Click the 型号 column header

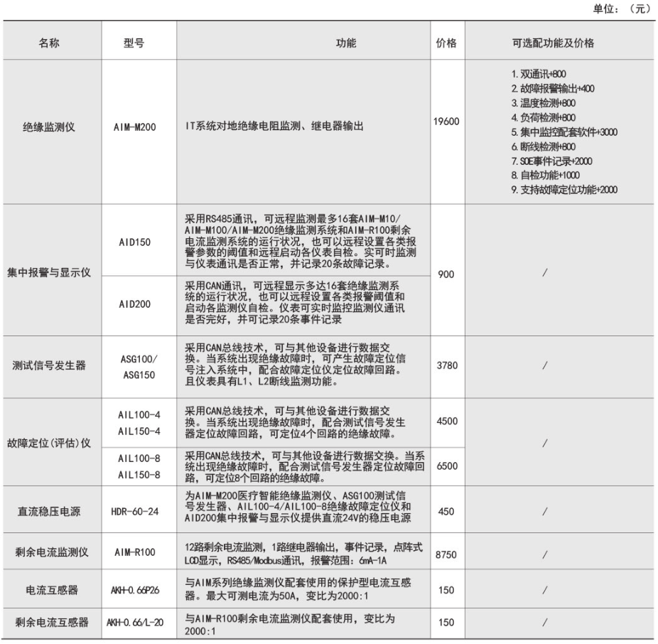click(x=134, y=43)
